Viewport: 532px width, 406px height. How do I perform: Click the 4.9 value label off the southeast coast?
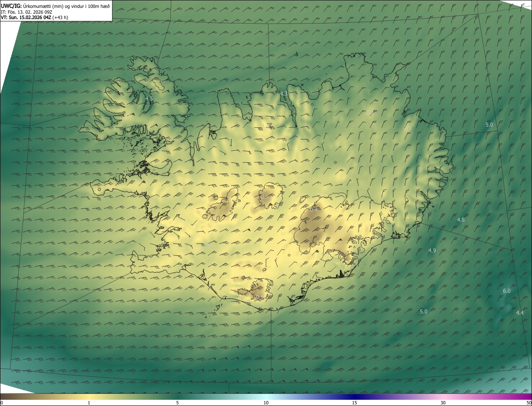pyautogui.click(x=432, y=250)
